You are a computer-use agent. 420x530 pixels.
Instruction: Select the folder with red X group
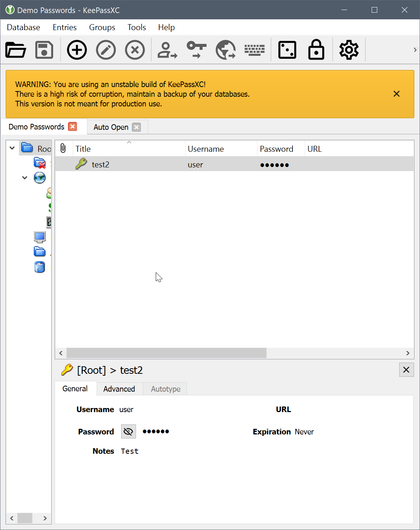[40, 163]
